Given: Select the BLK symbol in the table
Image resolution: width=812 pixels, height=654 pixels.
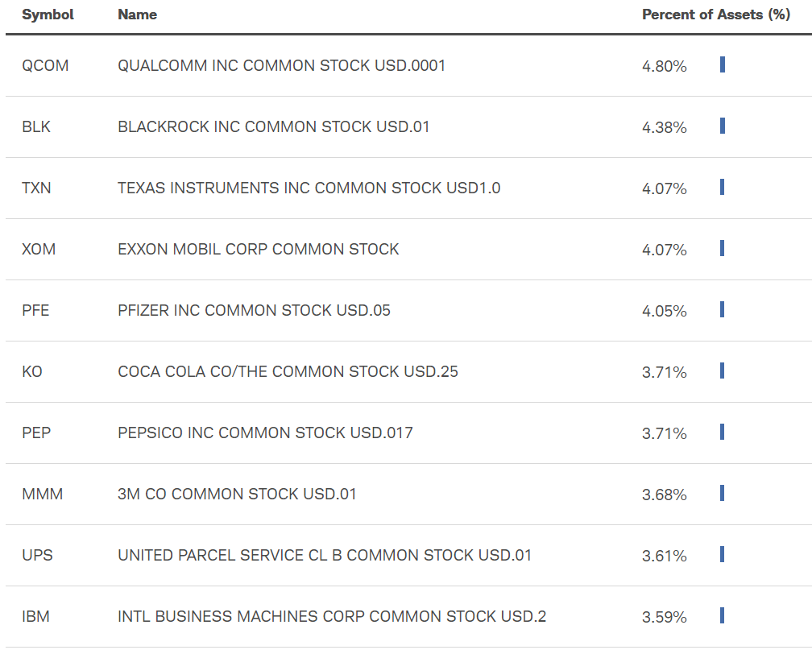Looking at the screenshot, I should click(36, 127).
